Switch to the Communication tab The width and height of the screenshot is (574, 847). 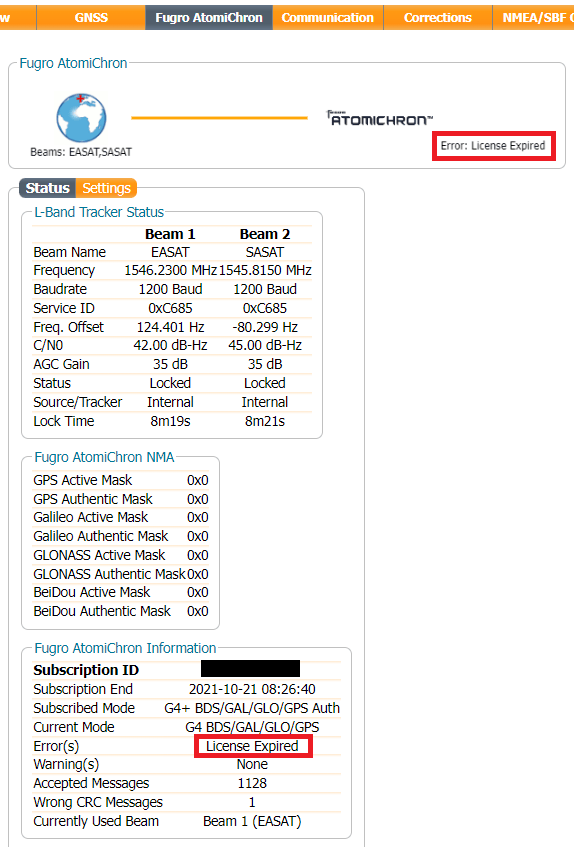click(x=328, y=17)
